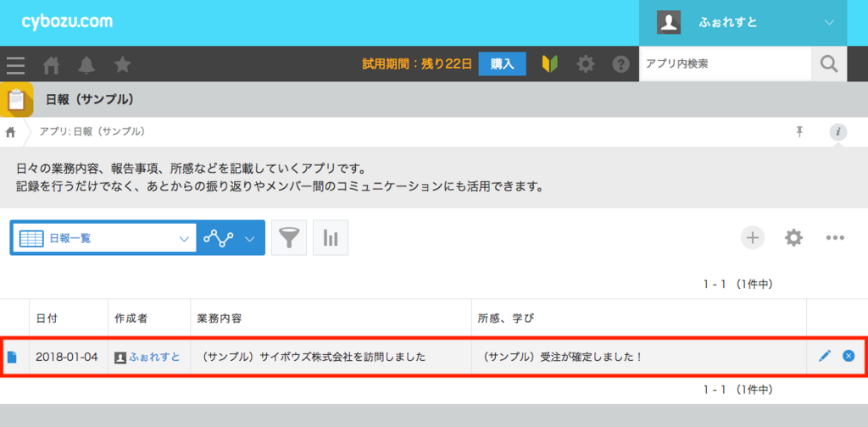Click the 試用期間：残り22日 trial notice
This screenshot has width=868, height=427.
click(x=417, y=64)
